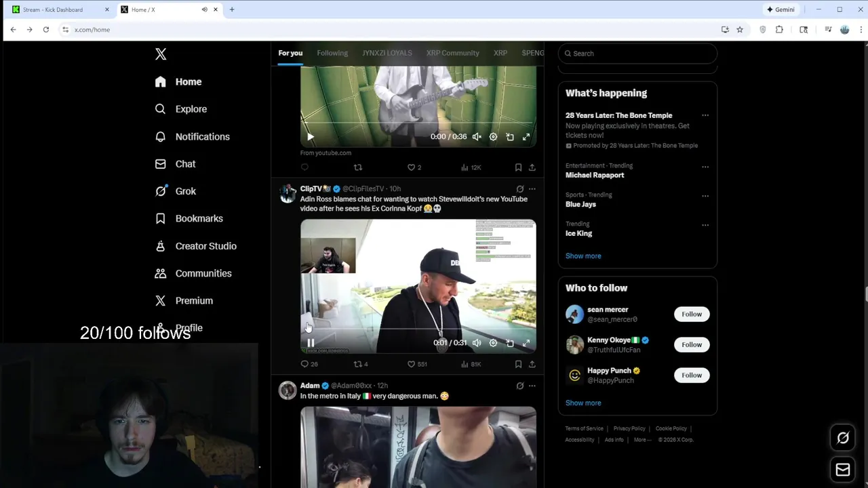The width and height of the screenshot is (868, 488).
Task: Open Explore in the sidebar
Action: point(180,109)
